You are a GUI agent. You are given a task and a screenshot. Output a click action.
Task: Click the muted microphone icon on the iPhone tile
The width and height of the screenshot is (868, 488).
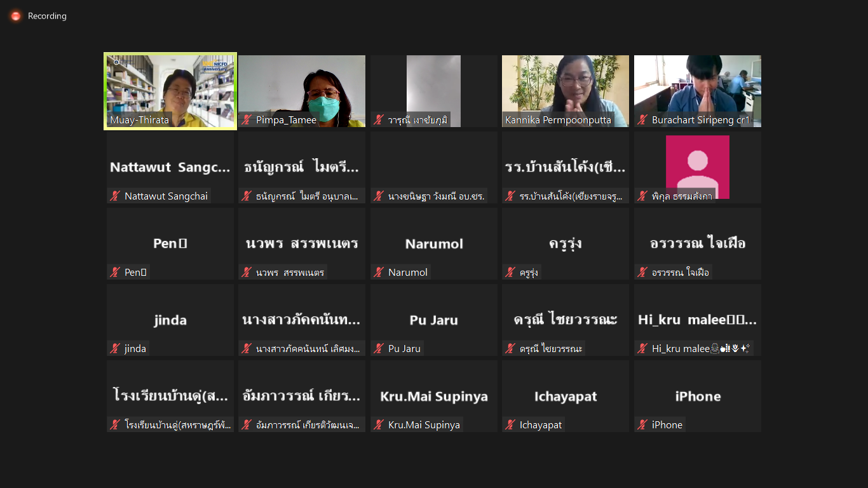(642, 425)
